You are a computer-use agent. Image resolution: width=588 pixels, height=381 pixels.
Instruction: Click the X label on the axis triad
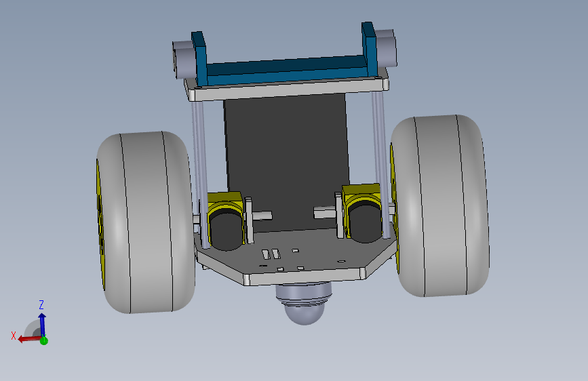point(14,336)
